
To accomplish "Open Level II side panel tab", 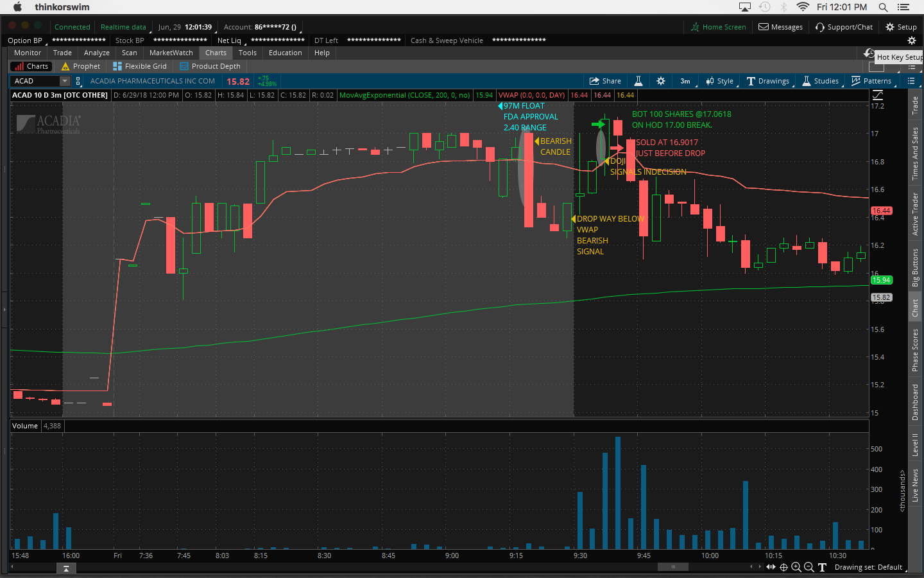I will (x=915, y=444).
